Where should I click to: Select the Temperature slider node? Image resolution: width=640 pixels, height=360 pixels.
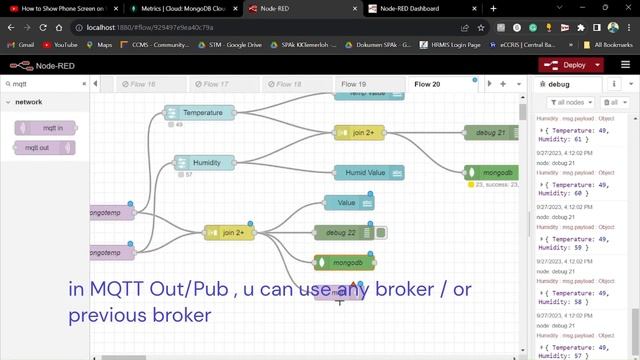200,113
